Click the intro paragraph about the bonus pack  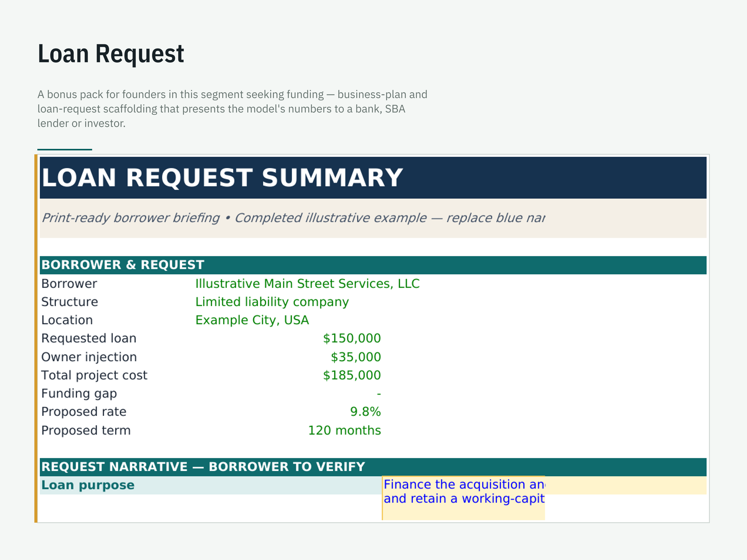(232, 109)
